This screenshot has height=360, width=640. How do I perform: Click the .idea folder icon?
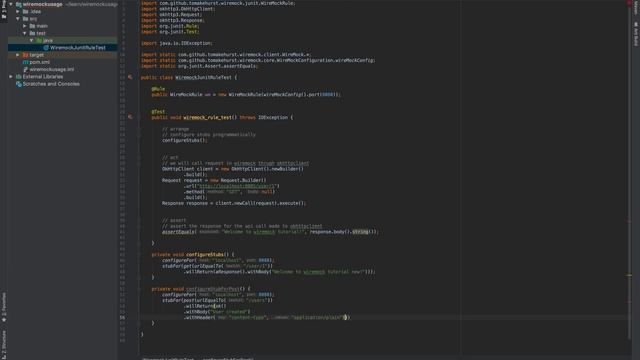[x=25, y=11]
